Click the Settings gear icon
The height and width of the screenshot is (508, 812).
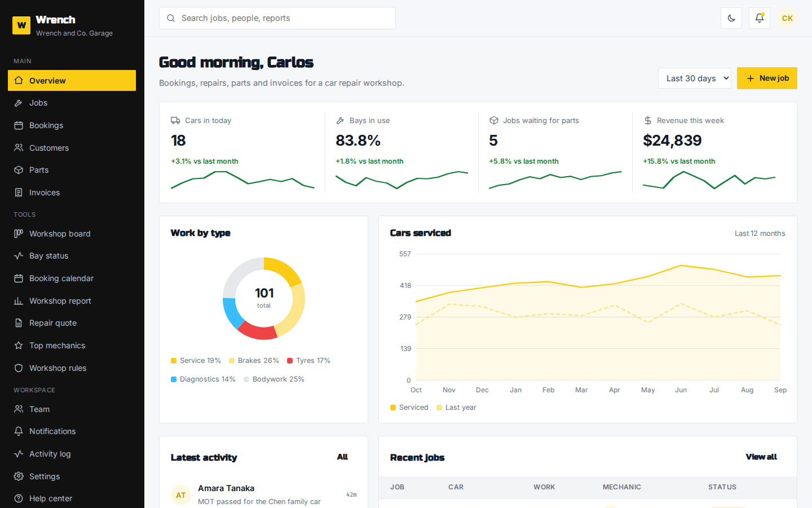tap(19, 476)
